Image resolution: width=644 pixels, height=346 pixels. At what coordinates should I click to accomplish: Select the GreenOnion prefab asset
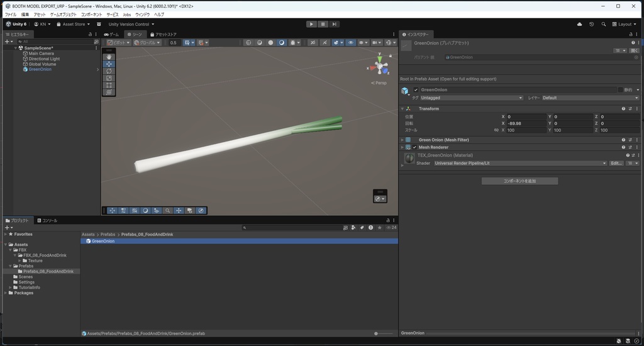click(239, 241)
